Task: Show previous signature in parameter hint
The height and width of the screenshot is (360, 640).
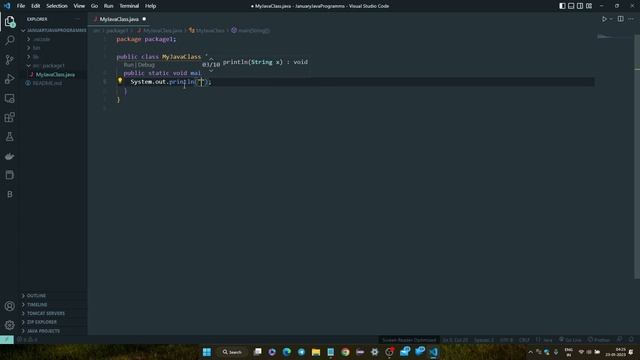Action: tap(211, 59)
